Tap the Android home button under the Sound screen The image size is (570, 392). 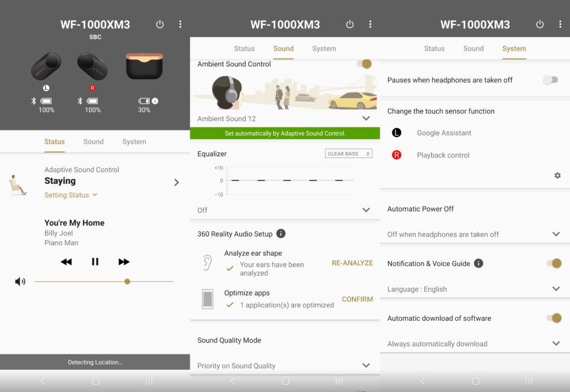tap(286, 381)
